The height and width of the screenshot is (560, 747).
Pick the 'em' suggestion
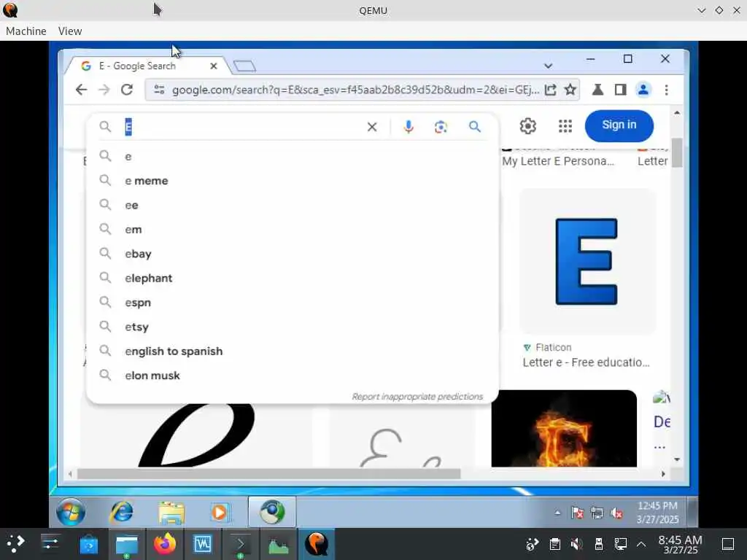pyautogui.click(x=292, y=229)
